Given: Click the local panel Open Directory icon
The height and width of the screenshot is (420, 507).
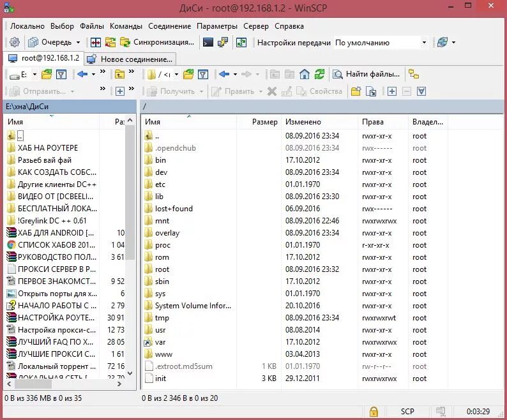Looking at the screenshot, I should (x=47, y=75).
